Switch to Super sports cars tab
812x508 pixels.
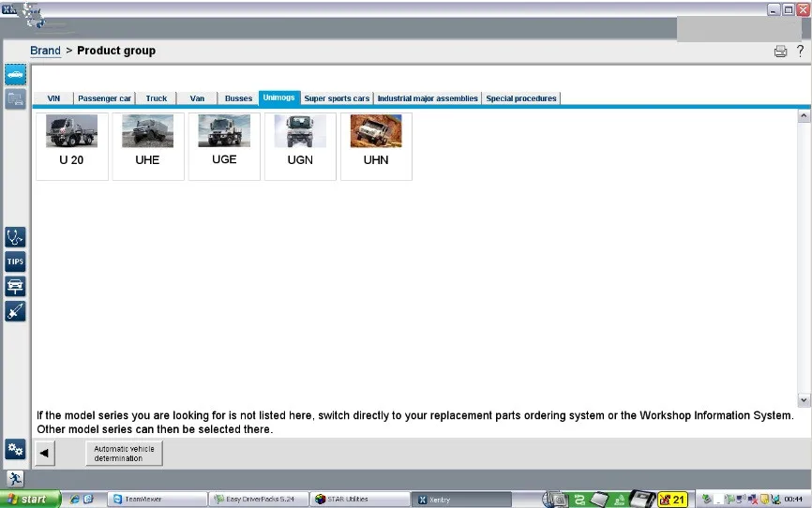(338, 98)
